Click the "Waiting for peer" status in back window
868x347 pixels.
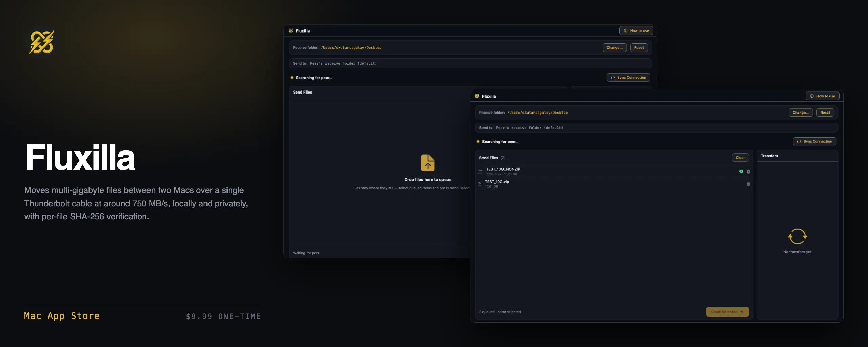coord(306,253)
